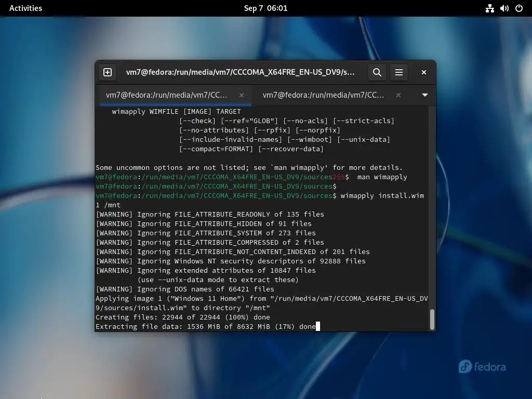Click the '[--wimboot]' option text
Viewport: 532px width, 399px height.
click(310, 139)
